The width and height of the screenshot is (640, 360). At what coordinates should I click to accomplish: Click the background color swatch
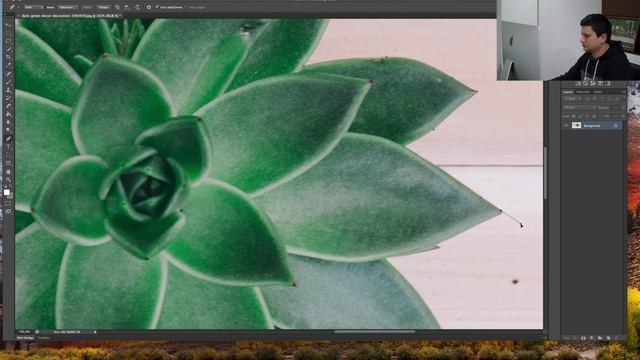coord(10,196)
